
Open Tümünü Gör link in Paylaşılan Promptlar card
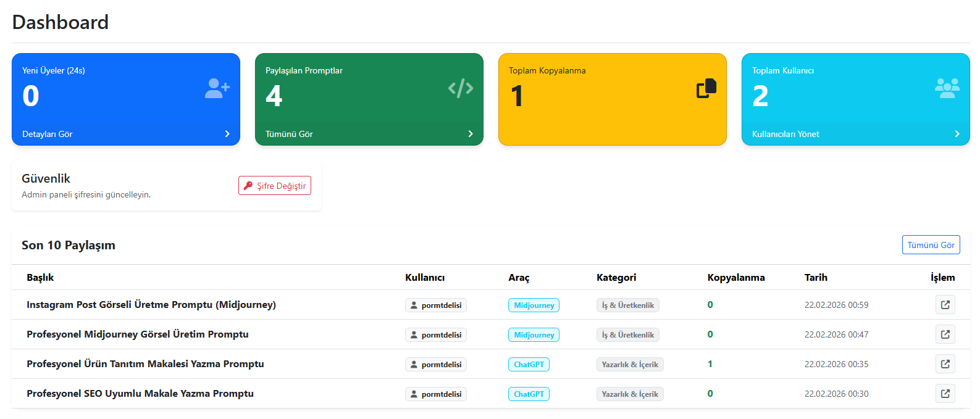click(x=289, y=134)
